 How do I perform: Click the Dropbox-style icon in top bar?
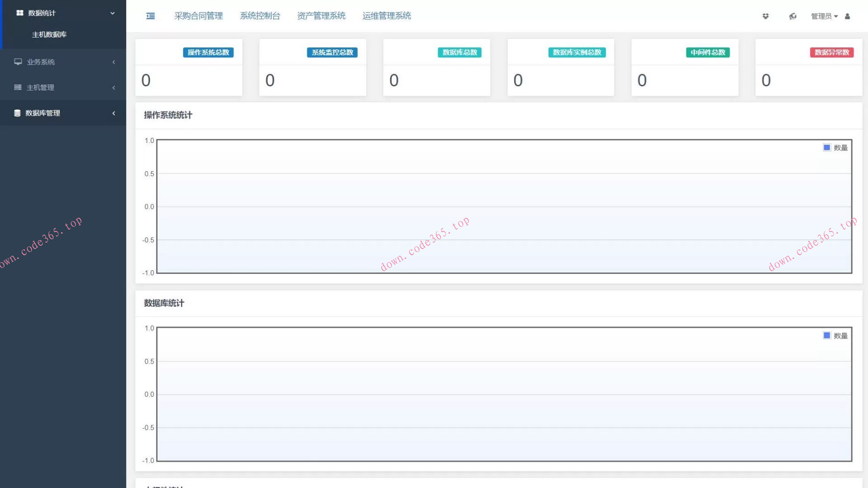(765, 16)
